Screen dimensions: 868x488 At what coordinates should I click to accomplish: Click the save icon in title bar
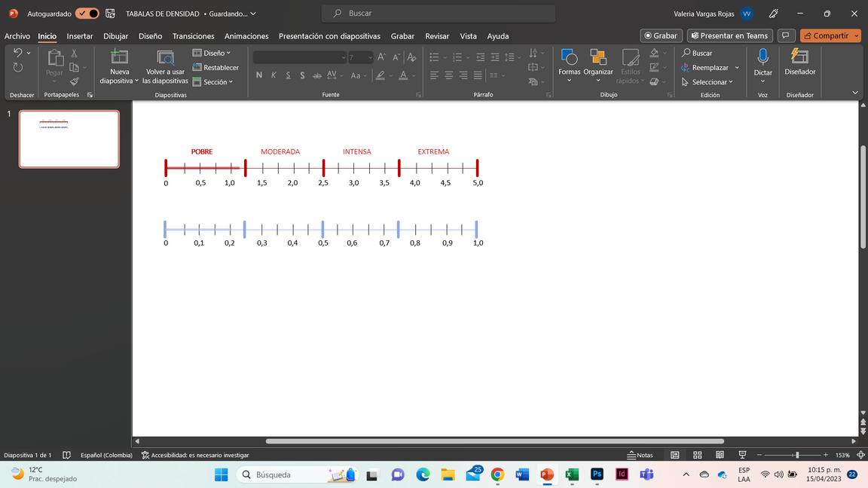(x=110, y=14)
